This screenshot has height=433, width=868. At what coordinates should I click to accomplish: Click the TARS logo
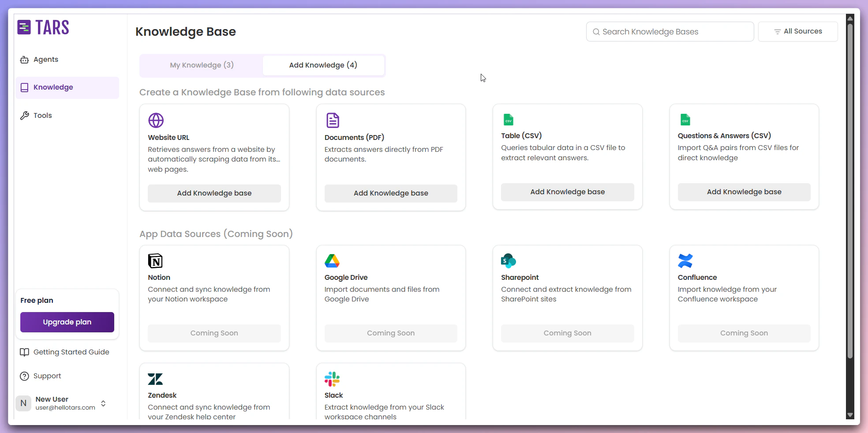pyautogui.click(x=43, y=27)
